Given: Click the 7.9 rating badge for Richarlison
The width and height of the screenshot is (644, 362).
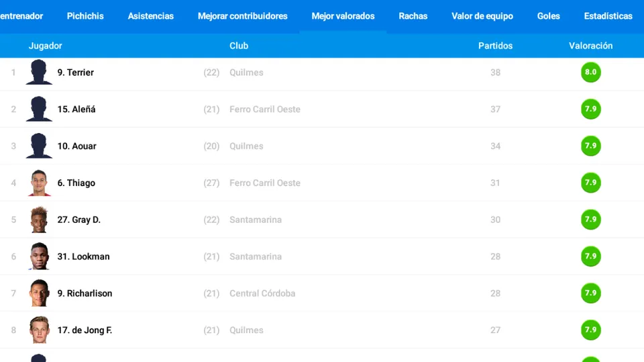Looking at the screenshot, I should 590,293.
